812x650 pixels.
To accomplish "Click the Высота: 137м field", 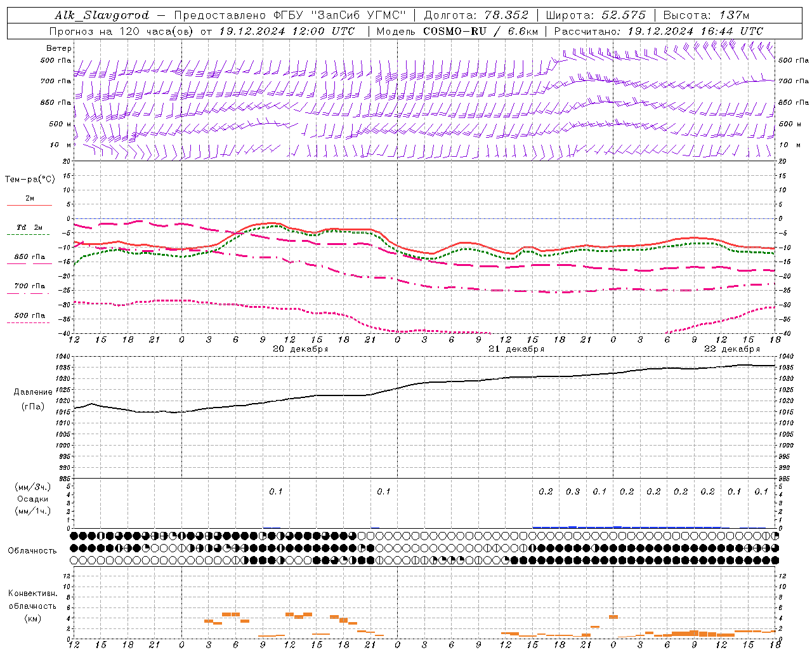I will [x=706, y=15].
